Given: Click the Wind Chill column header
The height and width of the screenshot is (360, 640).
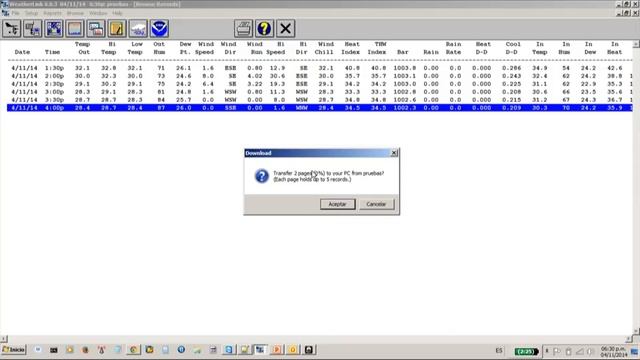Looking at the screenshot, I should pyautogui.click(x=325, y=48).
